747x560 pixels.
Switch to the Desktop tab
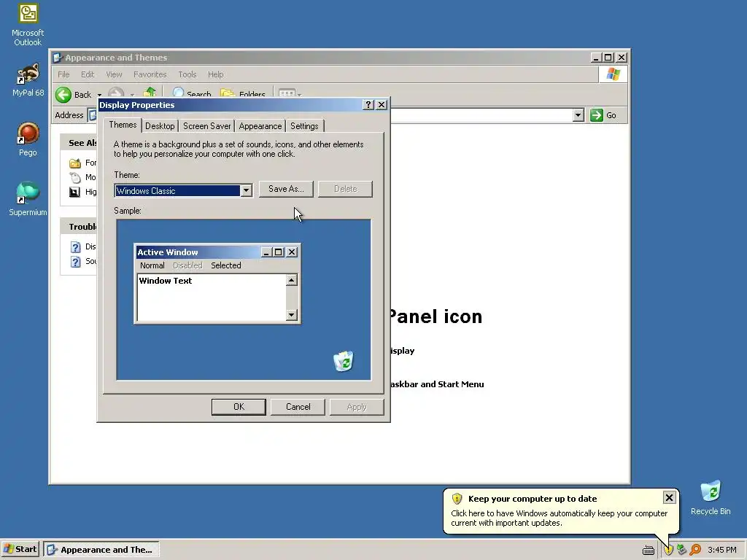[x=160, y=126]
